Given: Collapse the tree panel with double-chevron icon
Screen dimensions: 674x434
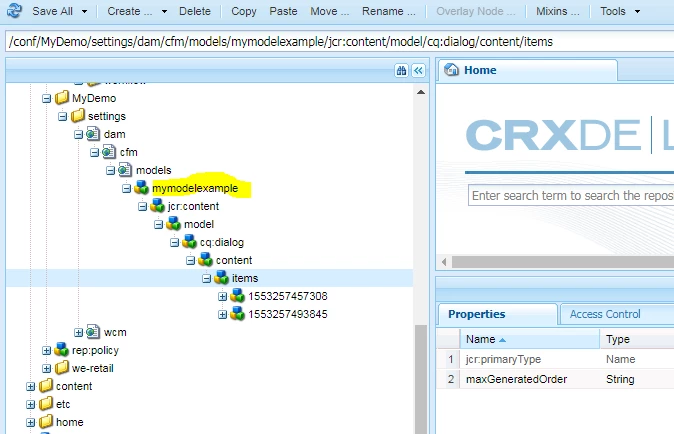Looking at the screenshot, I should pyautogui.click(x=418, y=70).
